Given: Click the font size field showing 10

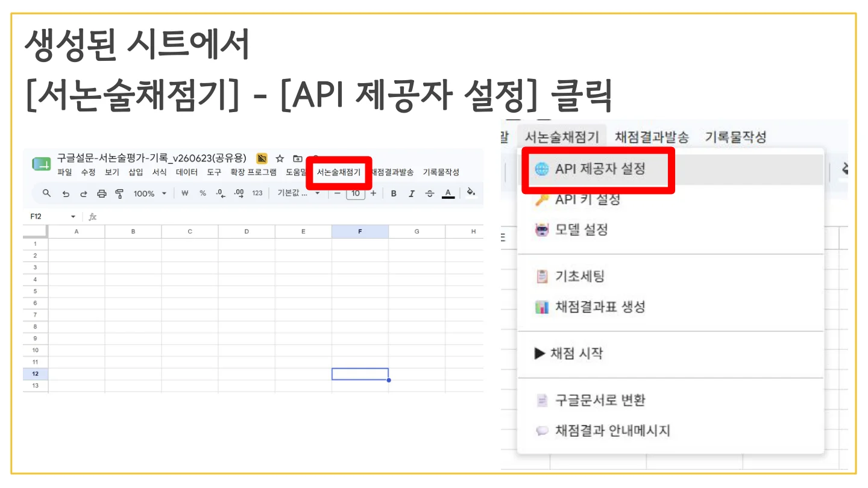Looking at the screenshot, I should [x=356, y=193].
